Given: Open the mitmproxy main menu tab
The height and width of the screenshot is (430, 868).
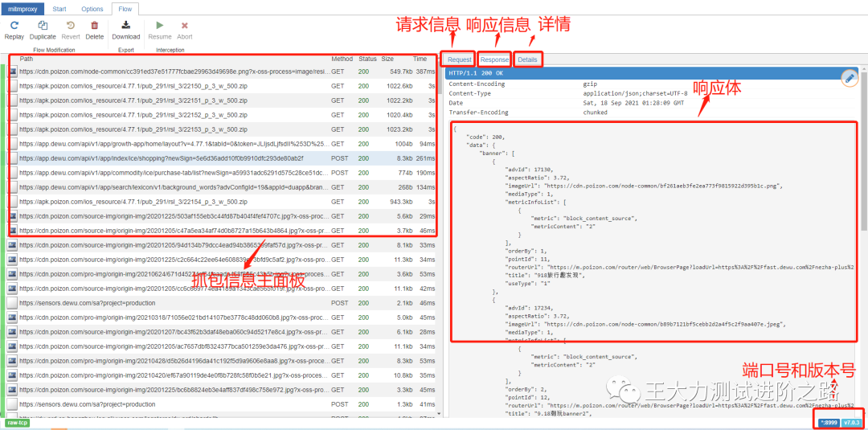Looking at the screenshot, I should point(24,9).
